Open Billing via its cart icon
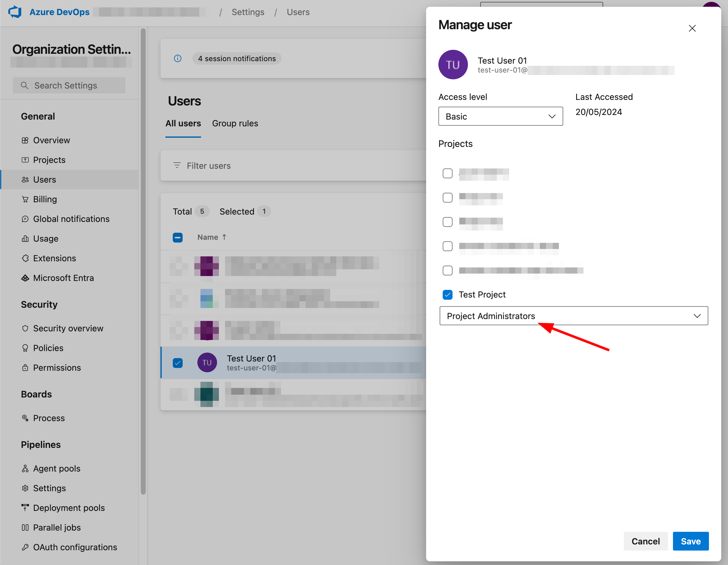This screenshot has height=565, width=728. point(25,199)
